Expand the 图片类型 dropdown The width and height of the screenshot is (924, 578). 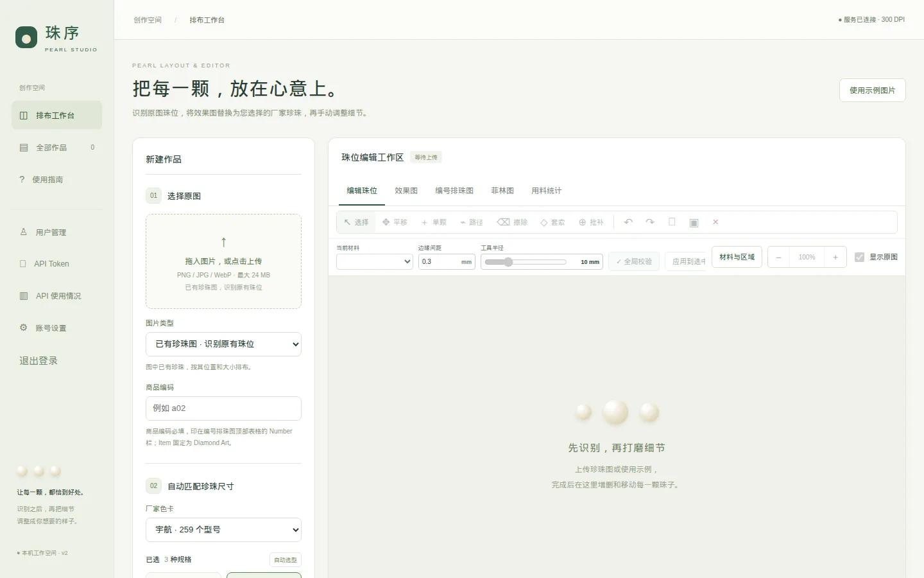223,344
